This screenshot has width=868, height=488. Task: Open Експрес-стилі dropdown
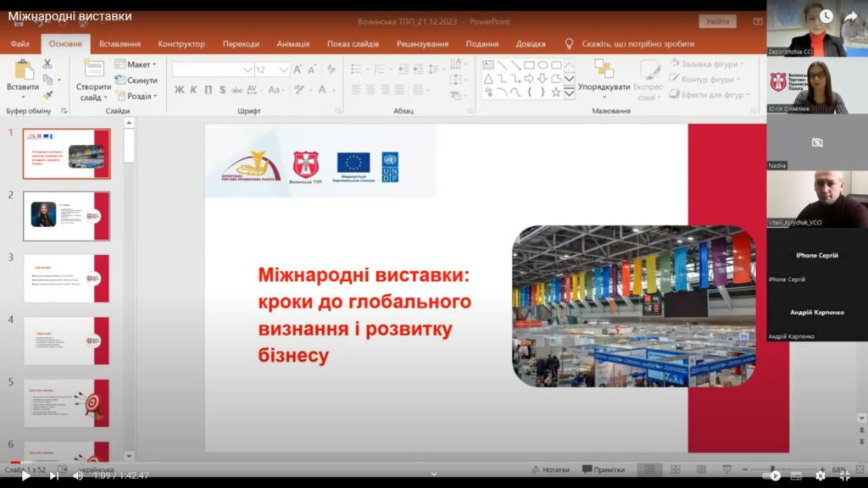(648, 80)
